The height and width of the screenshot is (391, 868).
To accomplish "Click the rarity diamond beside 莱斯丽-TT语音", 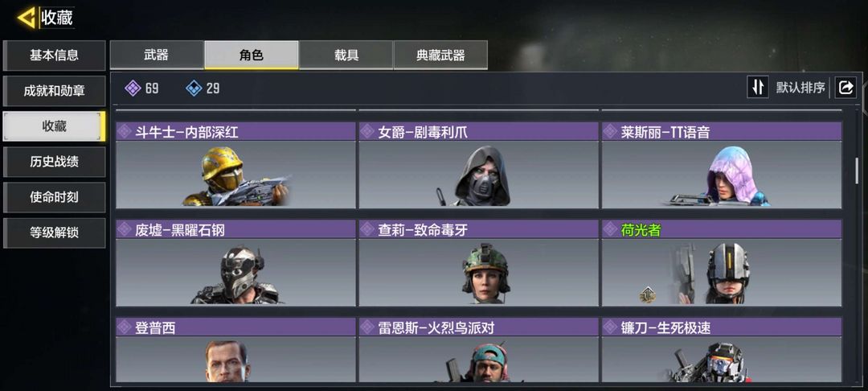I will tap(611, 132).
